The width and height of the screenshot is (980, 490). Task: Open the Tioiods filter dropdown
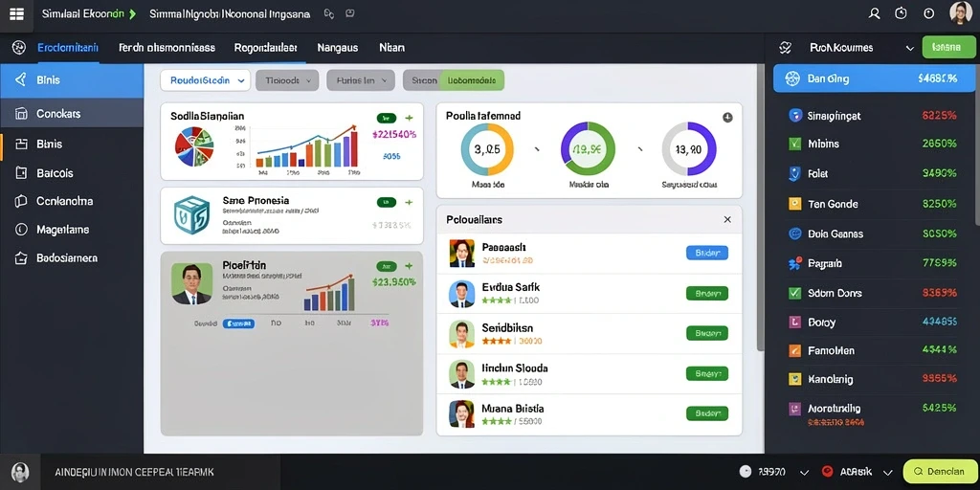[x=287, y=80]
